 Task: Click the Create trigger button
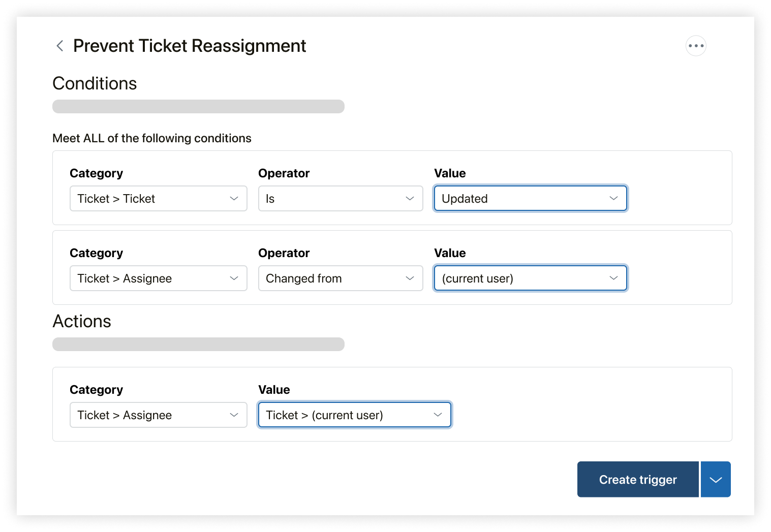[x=638, y=480]
